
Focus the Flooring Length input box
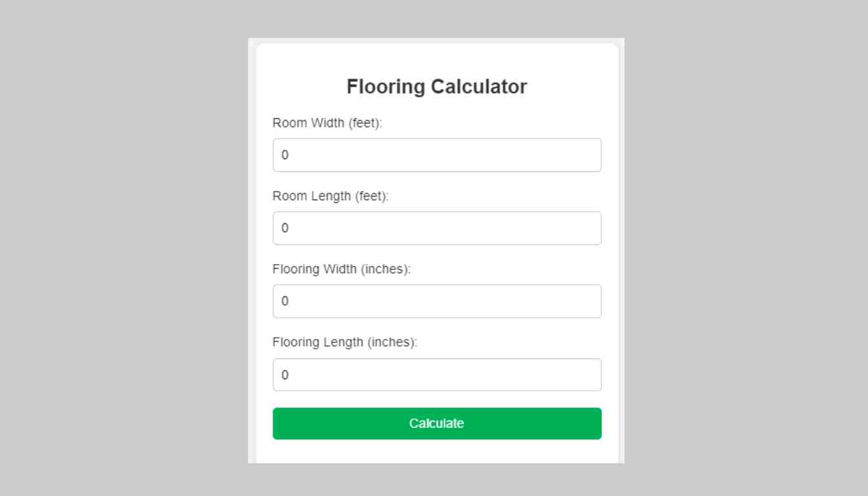coord(437,375)
